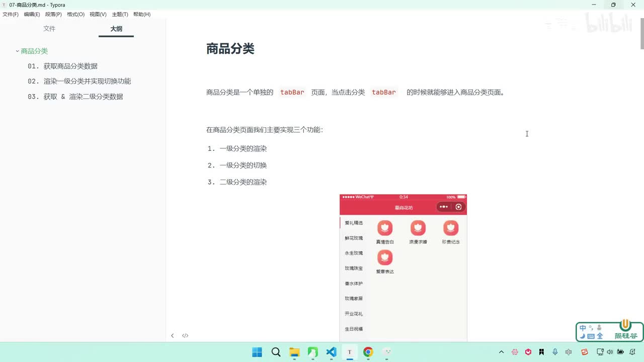
Task: Switch sidebar to the 文件 tab
Action: [49, 29]
